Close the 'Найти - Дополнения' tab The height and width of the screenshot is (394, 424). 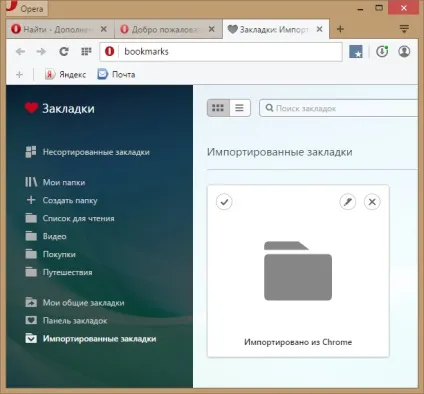(x=104, y=29)
